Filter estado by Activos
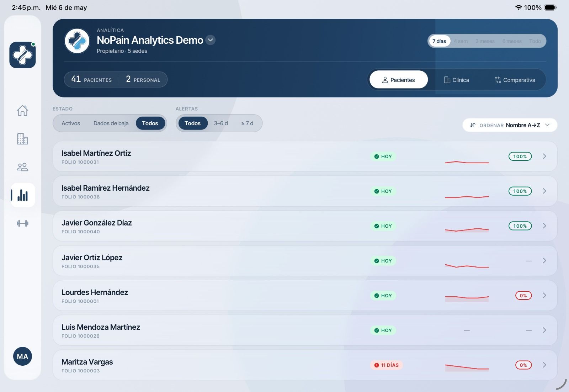Viewport: 569px width, 392px height. pos(71,123)
